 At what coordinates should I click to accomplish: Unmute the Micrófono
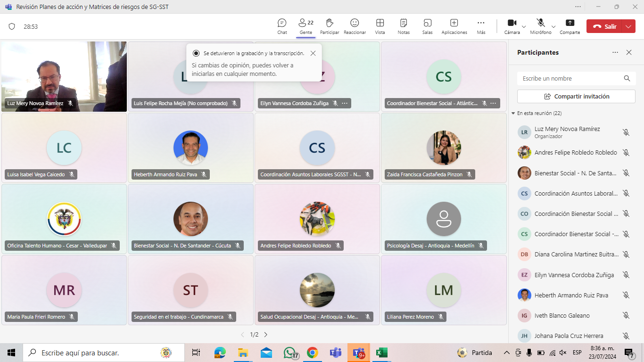coord(540,26)
